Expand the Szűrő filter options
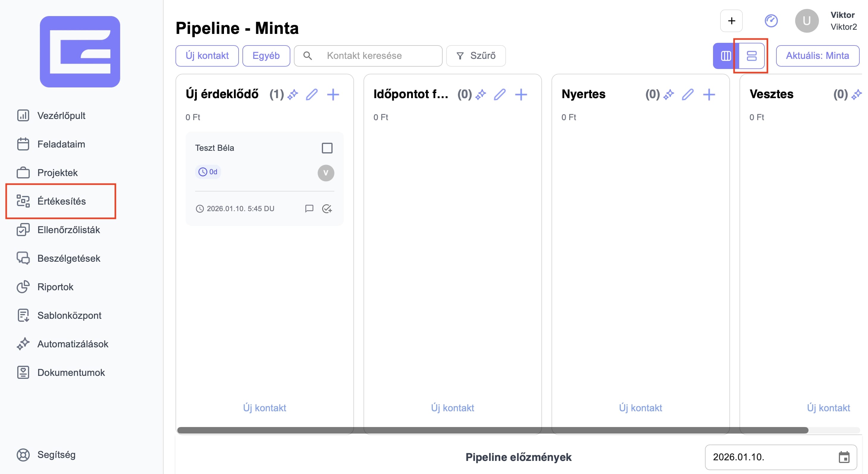Image resolution: width=868 pixels, height=474 pixels. point(475,56)
